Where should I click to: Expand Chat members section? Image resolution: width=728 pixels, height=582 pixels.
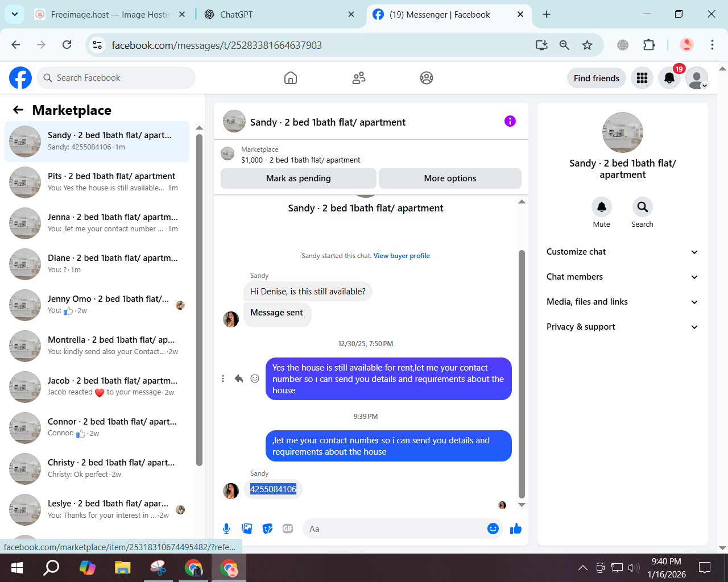[623, 277]
